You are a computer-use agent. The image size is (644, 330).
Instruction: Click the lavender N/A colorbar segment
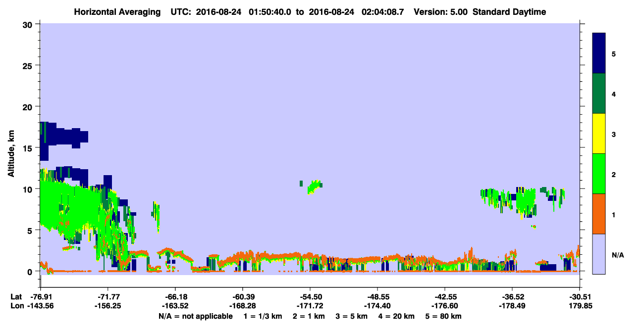[599, 254]
